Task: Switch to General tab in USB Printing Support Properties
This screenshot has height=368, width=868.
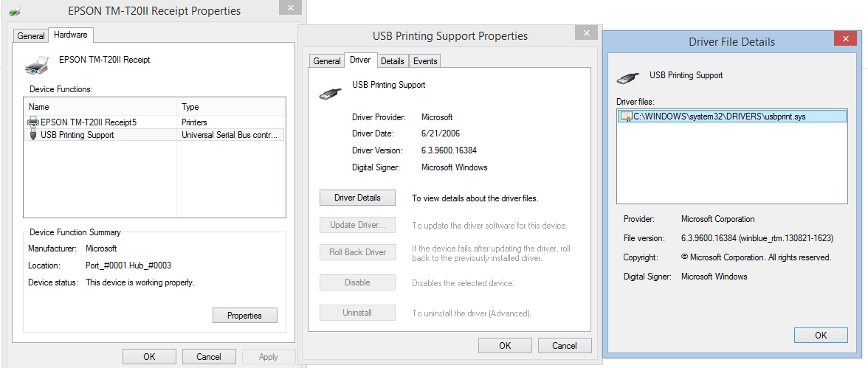Action: (326, 61)
